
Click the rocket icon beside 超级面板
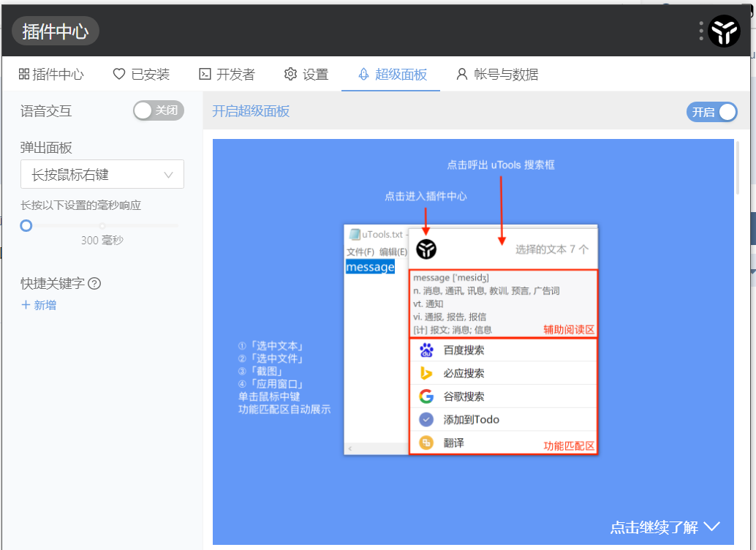click(363, 74)
